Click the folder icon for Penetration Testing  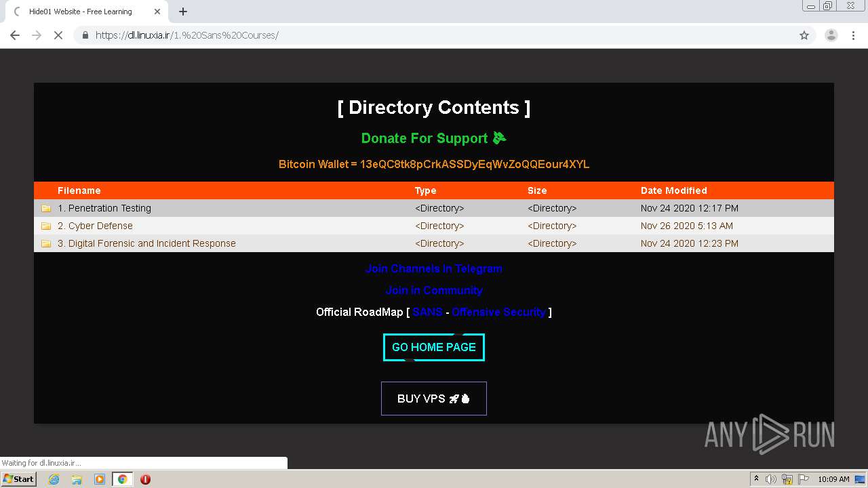pos(46,209)
